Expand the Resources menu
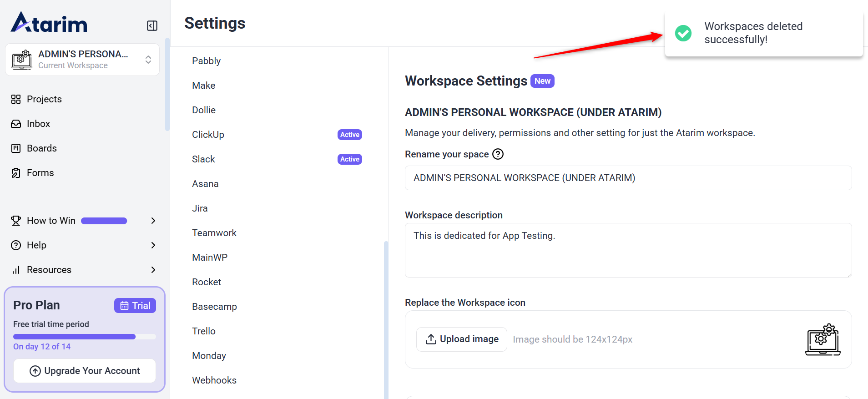Image resolution: width=868 pixels, height=399 pixels. click(x=153, y=270)
